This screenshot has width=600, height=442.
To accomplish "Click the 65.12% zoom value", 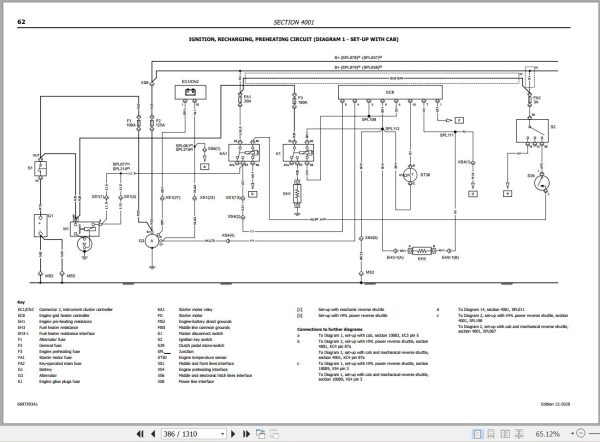I will tap(548, 434).
